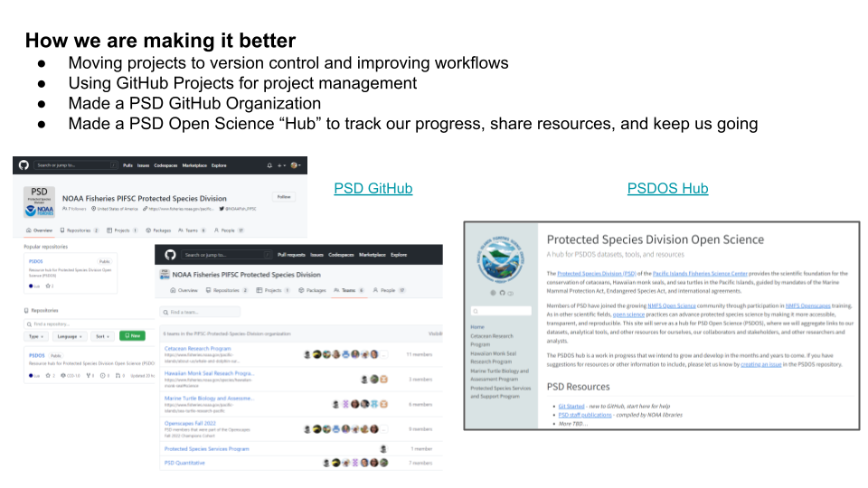868x488 pixels.
Task: Open the Language filter dropdown
Action: point(70,336)
